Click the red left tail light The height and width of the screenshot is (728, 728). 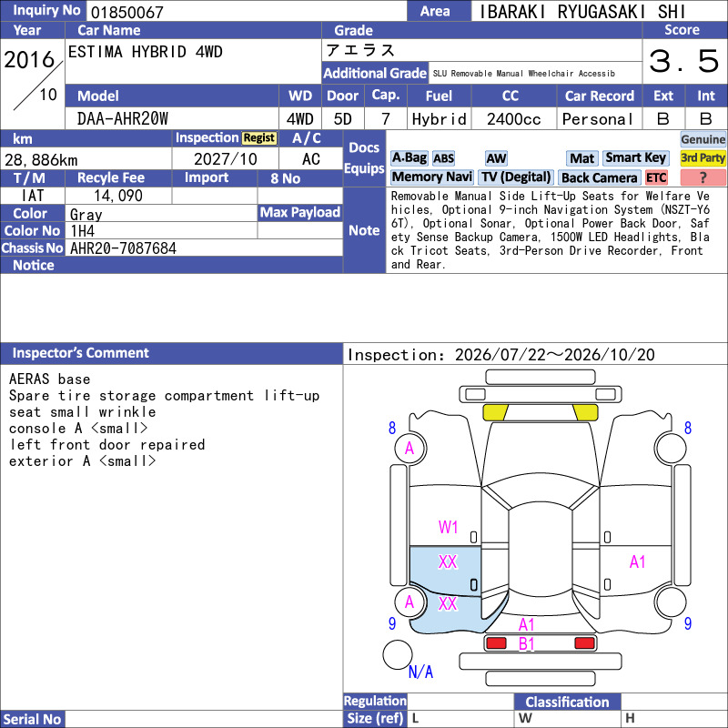496,643
